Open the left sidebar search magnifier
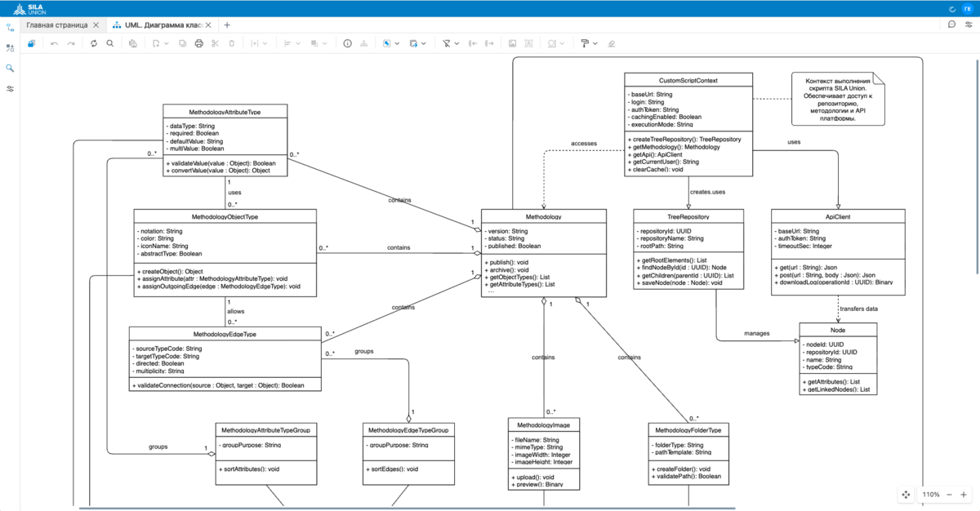The width and height of the screenshot is (980, 511). (x=10, y=69)
